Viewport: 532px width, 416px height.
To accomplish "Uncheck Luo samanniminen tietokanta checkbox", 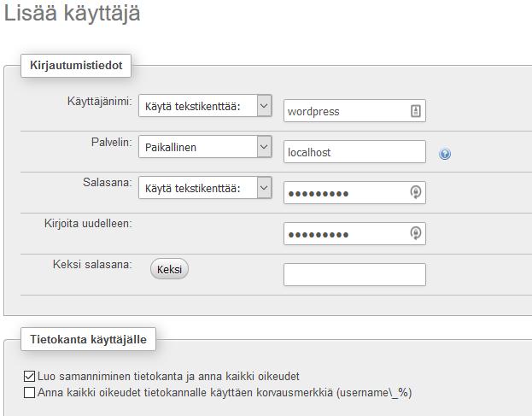I will pos(30,377).
